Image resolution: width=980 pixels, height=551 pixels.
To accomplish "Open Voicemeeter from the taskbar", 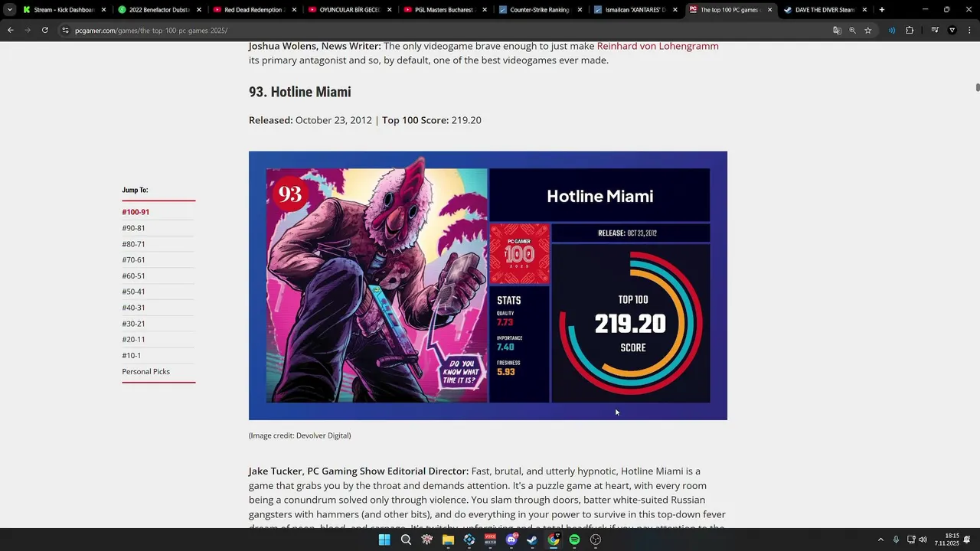I will tap(490, 540).
